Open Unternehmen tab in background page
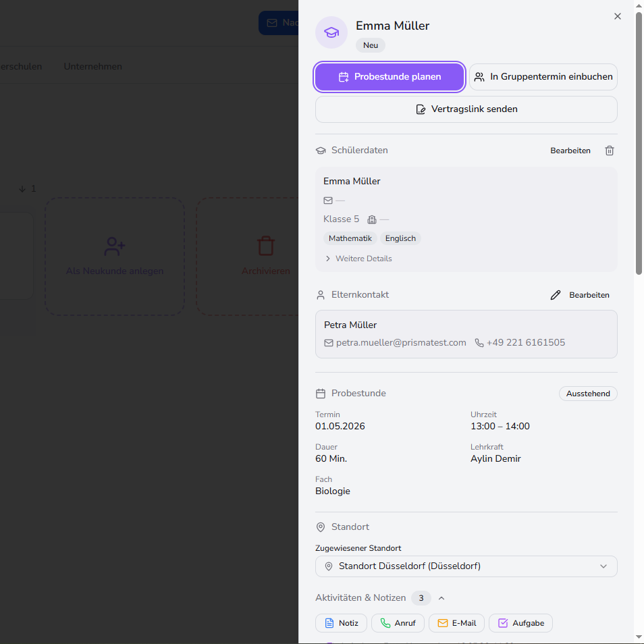 coord(93,67)
